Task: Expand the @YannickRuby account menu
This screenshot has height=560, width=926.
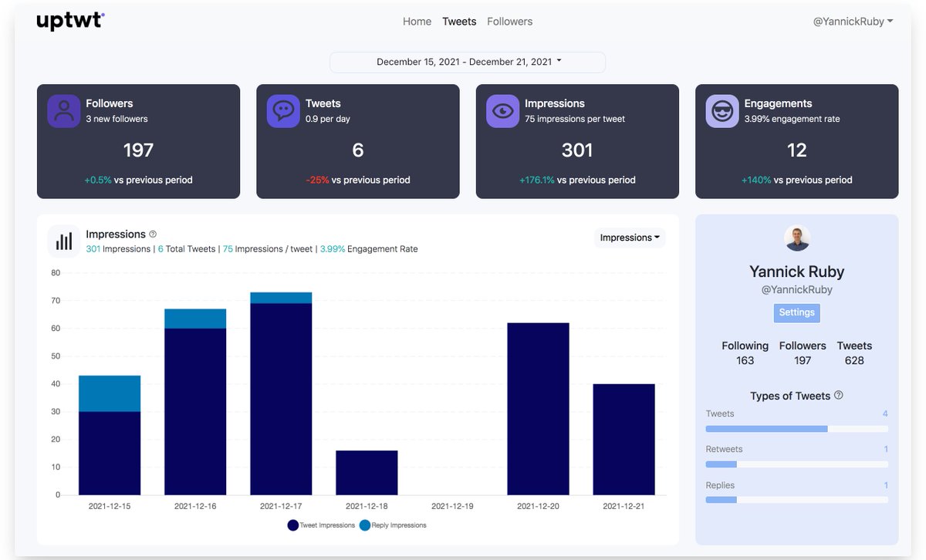Action: point(852,21)
